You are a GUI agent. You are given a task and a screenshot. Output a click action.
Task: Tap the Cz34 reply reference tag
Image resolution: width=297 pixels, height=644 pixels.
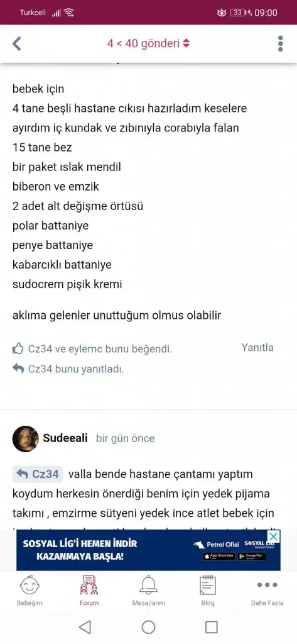coord(38,474)
